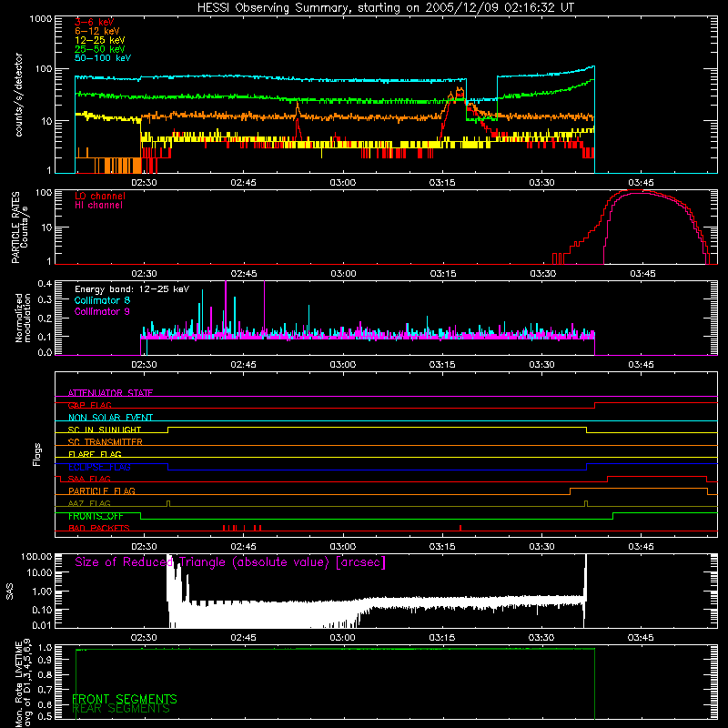Click the 03:30 tick under particle rates plot
The height and width of the screenshot is (728, 728).
pyautogui.click(x=542, y=274)
